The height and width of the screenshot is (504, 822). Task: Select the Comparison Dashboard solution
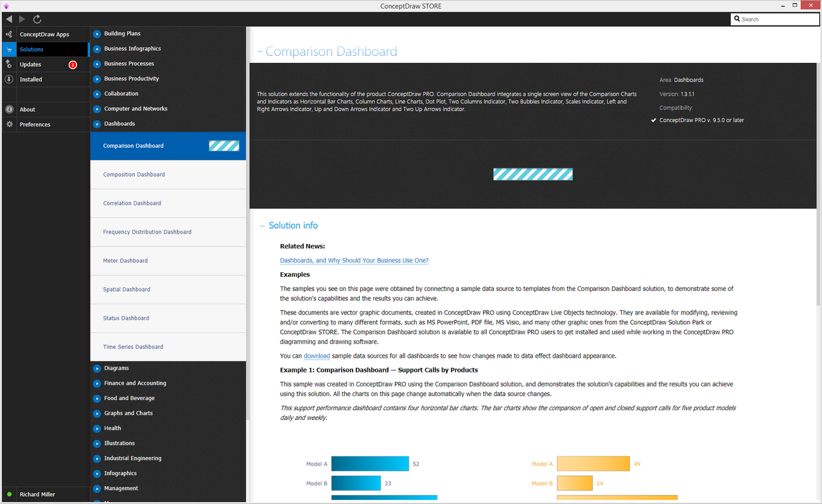tap(168, 146)
